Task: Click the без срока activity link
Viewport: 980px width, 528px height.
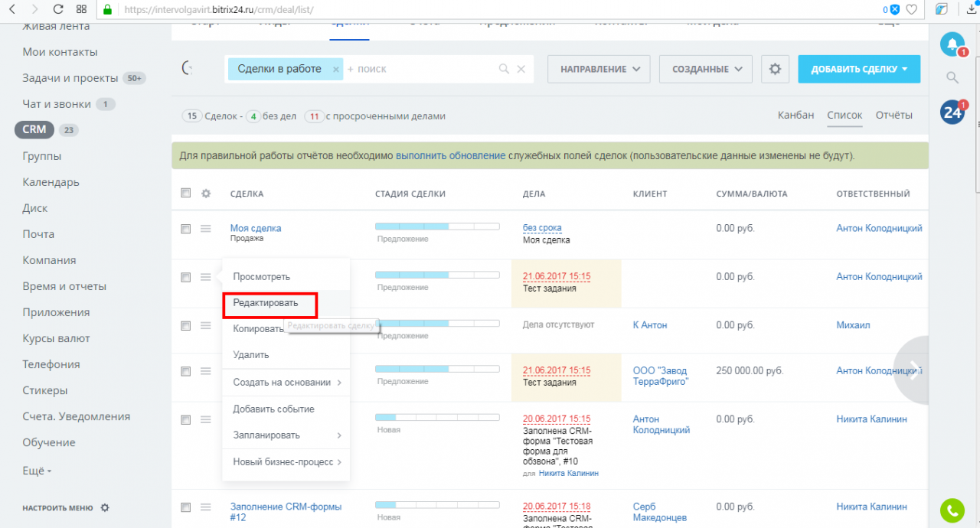Action: click(542, 228)
